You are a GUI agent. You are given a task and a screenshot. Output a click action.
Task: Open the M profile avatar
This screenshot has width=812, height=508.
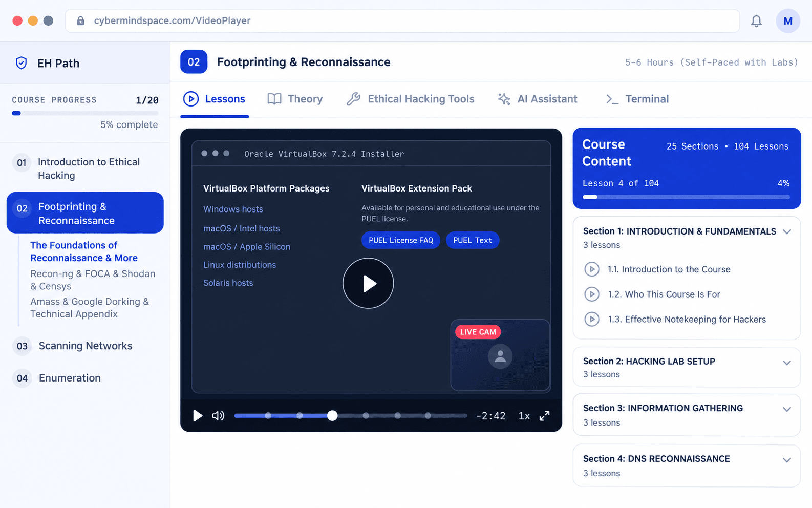[x=788, y=21]
